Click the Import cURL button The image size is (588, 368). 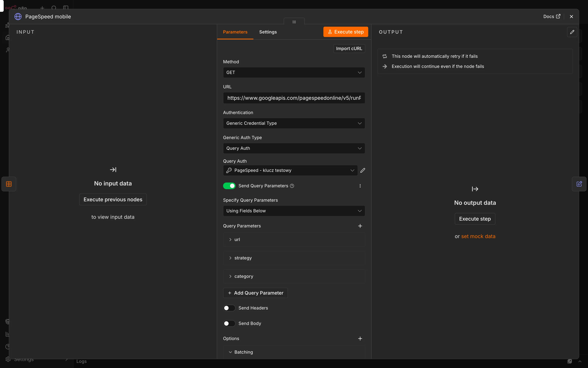click(349, 49)
